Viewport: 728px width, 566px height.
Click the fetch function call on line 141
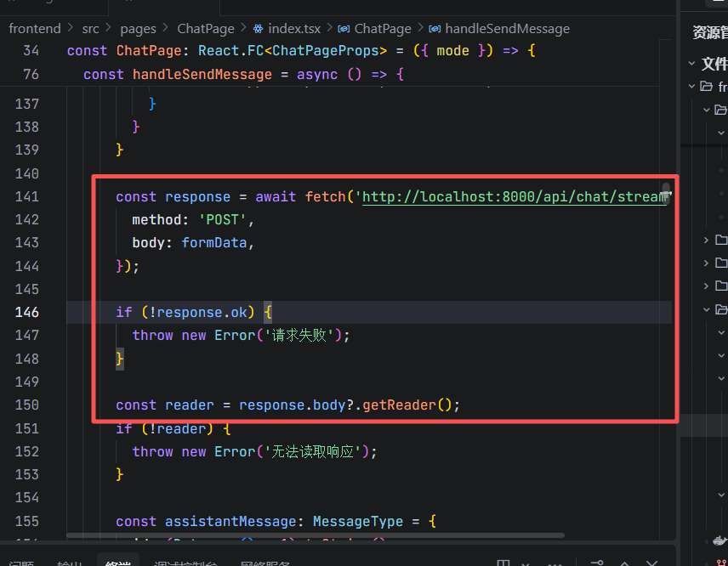325,196
